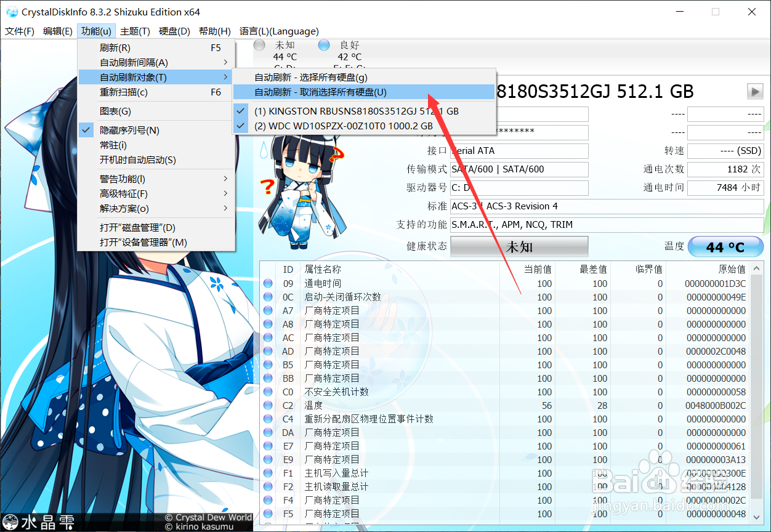The width and height of the screenshot is (771, 532).
Task: Click status orb for F1 主机写入量总计
Action: (268, 474)
